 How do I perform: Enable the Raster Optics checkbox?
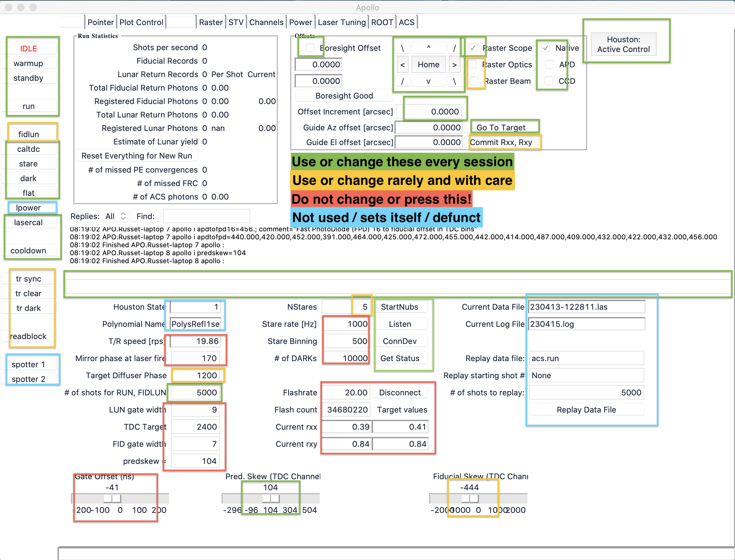473,64
